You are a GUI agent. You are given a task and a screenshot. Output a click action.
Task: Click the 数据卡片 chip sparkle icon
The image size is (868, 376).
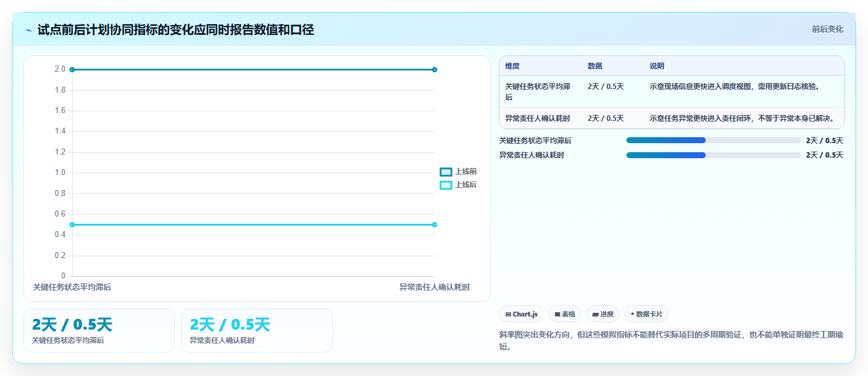pyautogui.click(x=632, y=314)
